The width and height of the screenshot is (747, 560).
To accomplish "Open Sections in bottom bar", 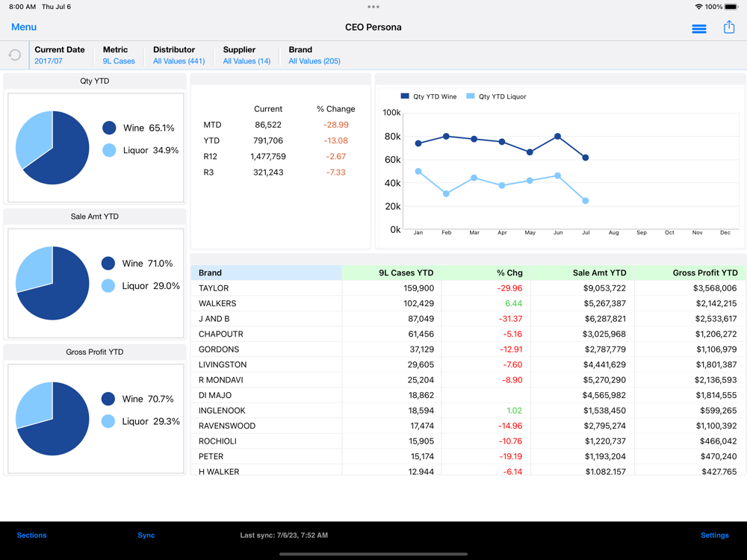I will [x=32, y=535].
